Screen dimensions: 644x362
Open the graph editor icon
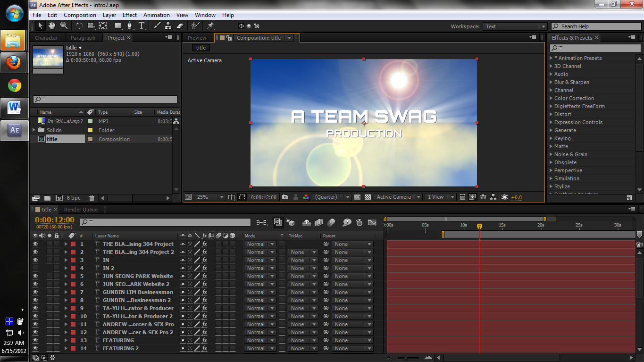(372, 222)
